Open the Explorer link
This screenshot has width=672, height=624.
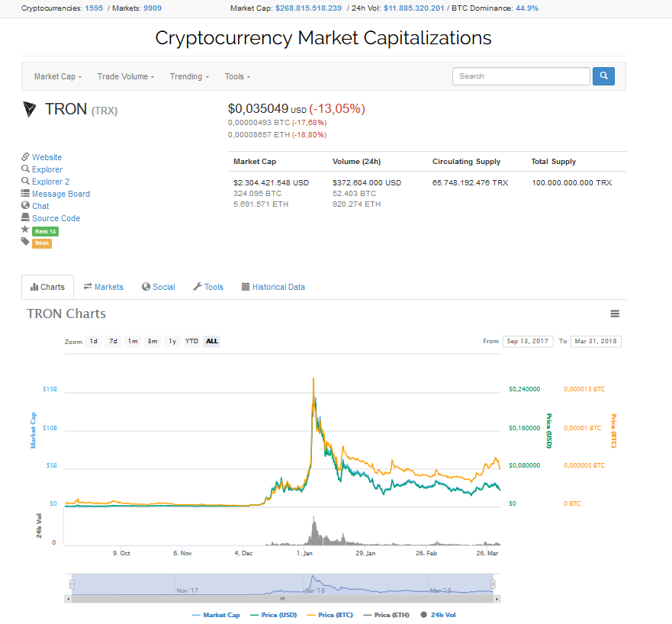point(47,169)
